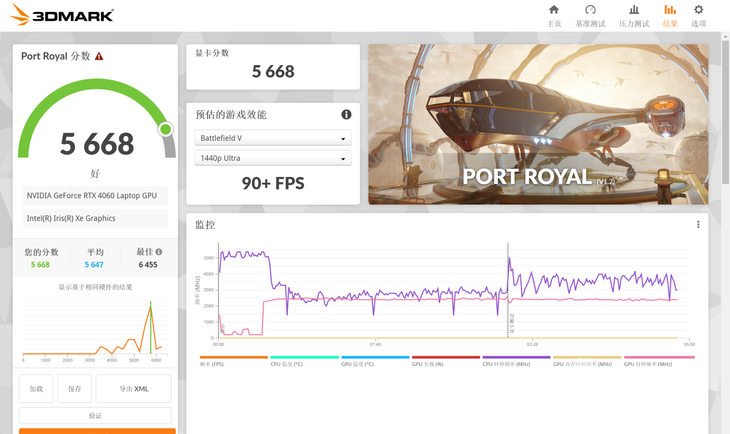Viewport: 730px width, 434px height.
Task: Select the 结果 results tab
Action: (670, 16)
